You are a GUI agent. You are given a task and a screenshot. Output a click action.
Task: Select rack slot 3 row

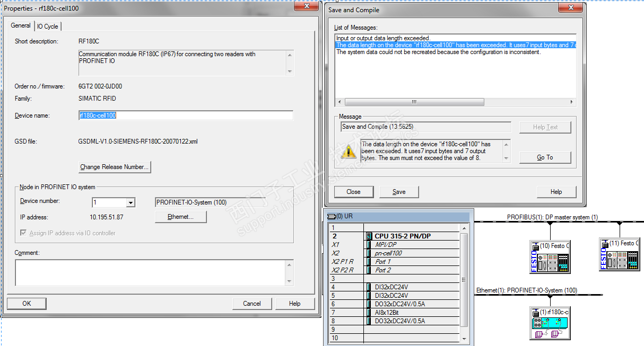point(394,279)
